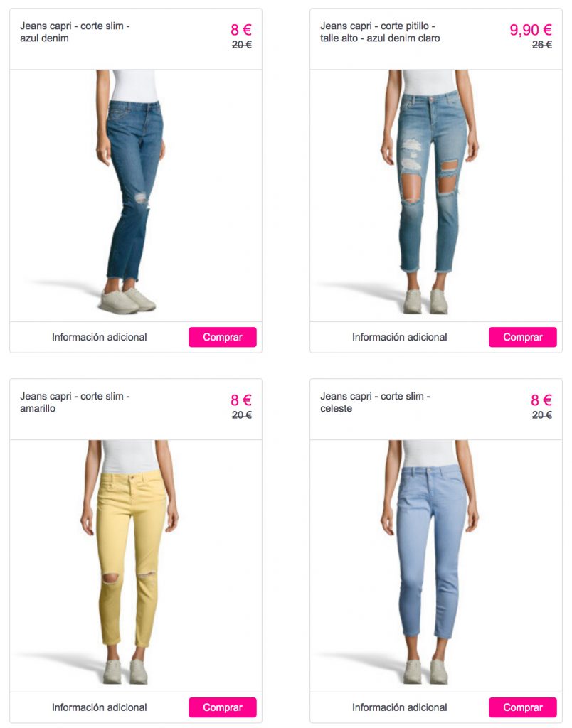The height and width of the screenshot is (728, 572).
Task: Open the ripped light denim jeans photo
Action: click(x=436, y=196)
